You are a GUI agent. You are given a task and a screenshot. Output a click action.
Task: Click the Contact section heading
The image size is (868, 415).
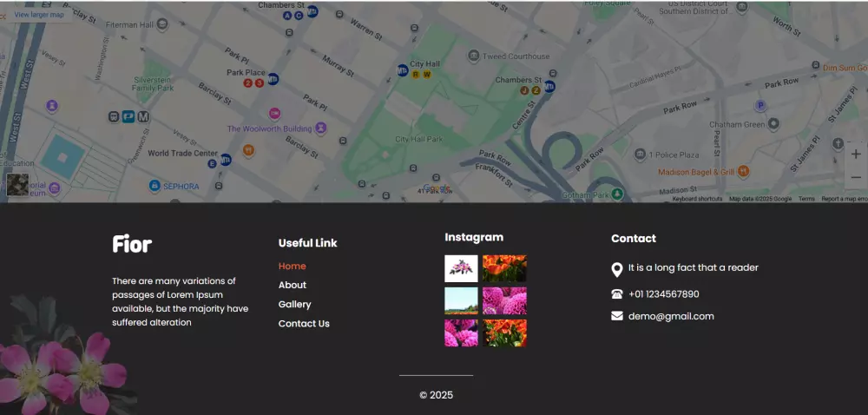[634, 239]
